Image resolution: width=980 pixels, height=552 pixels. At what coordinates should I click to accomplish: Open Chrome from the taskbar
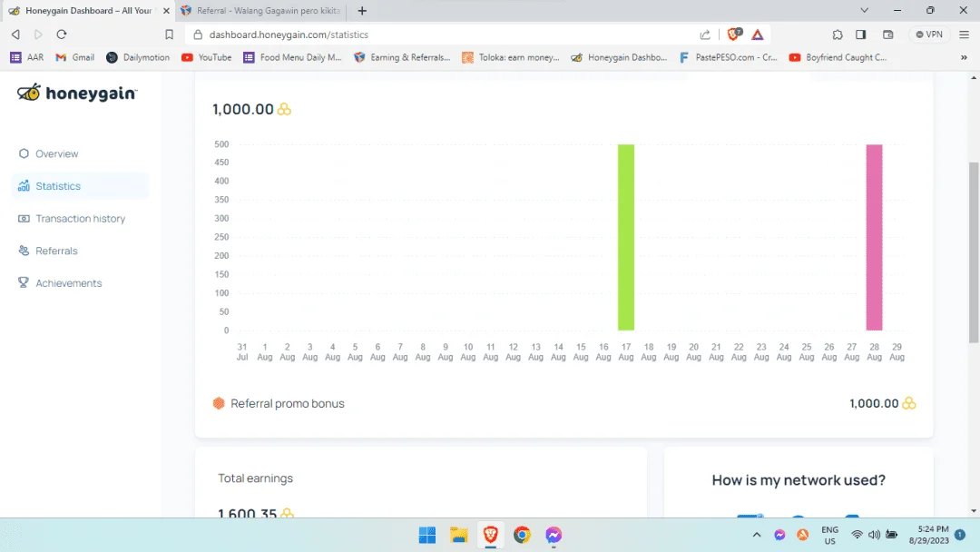pos(522,535)
